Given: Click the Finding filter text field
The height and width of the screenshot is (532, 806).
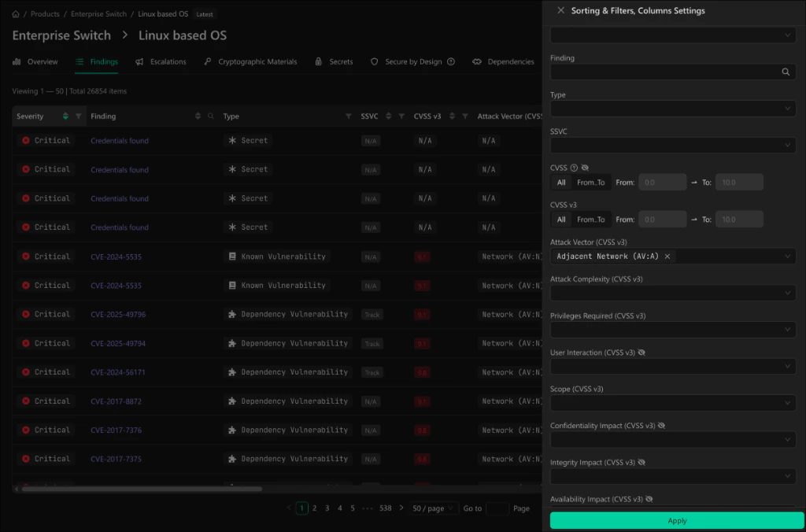Looking at the screenshot, I should pos(673,72).
